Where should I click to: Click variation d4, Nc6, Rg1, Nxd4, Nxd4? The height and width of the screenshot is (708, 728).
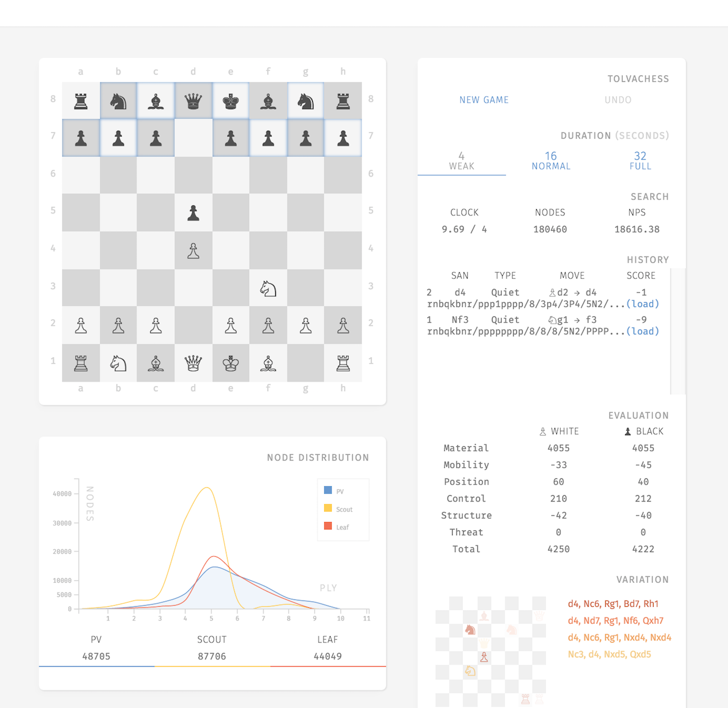click(619, 637)
